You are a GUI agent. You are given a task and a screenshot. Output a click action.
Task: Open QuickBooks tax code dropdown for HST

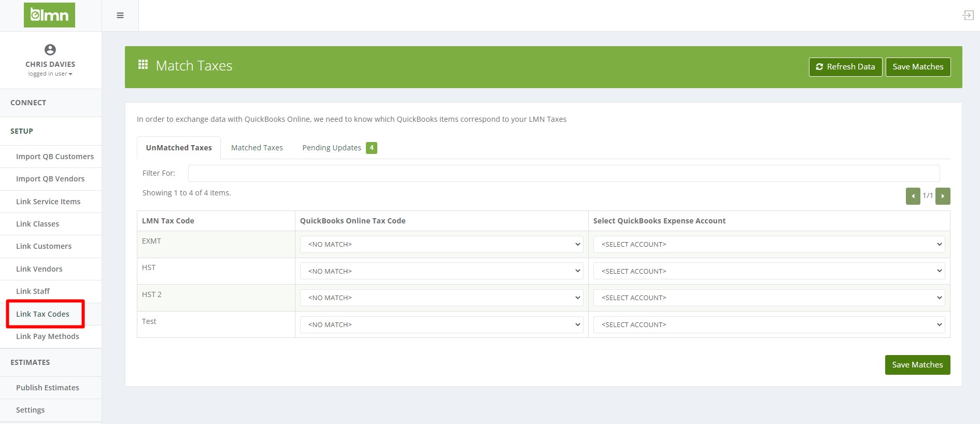pos(442,271)
